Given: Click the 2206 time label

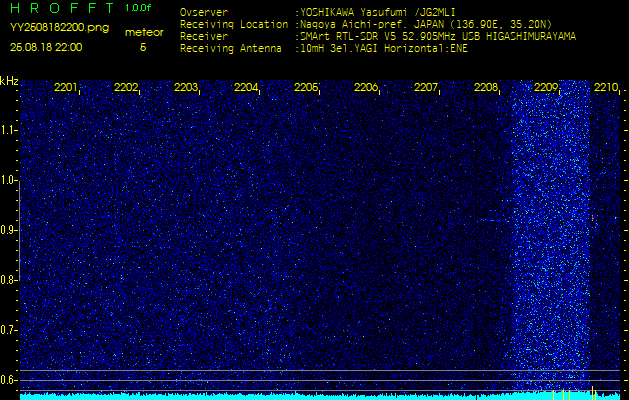Looking at the screenshot, I should pyautogui.click(x=366, y=87).
